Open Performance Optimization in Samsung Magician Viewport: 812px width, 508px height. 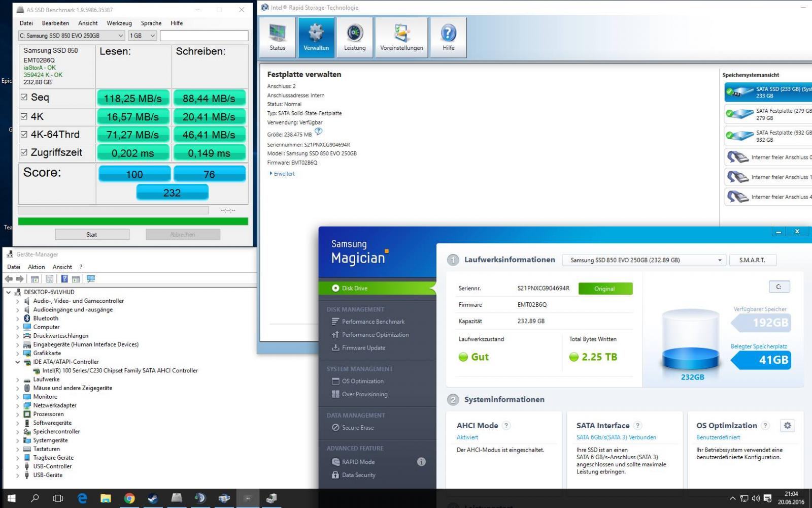click(370, 335)
